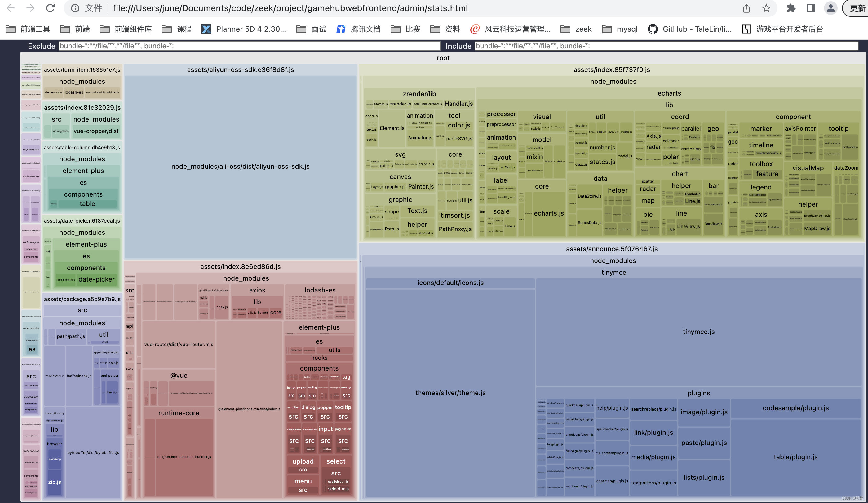Expand the zeek bookmark folder

click(x=576, y=29)
